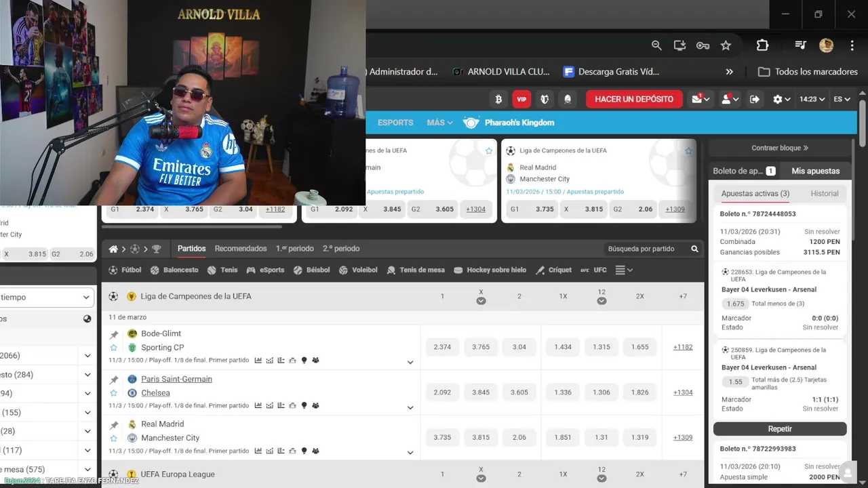
Task: Click the soccer ball breadcrumb icon
Action: (135, 249)
